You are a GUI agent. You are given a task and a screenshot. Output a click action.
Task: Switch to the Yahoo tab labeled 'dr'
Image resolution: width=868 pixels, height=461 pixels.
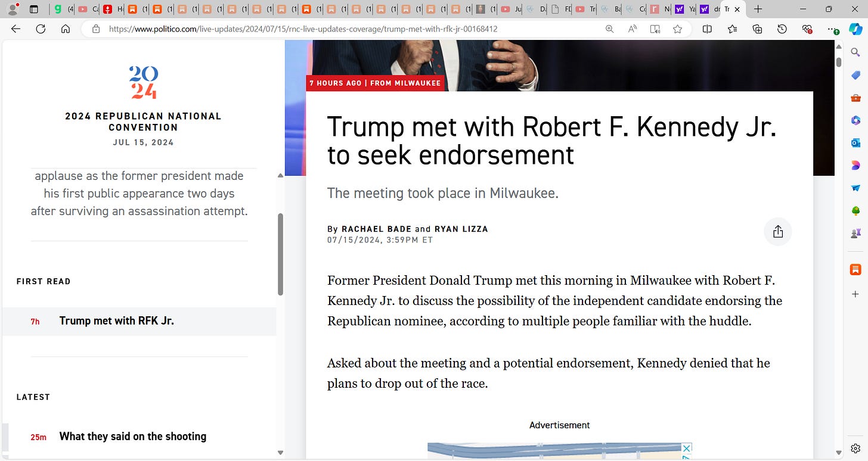709,9
